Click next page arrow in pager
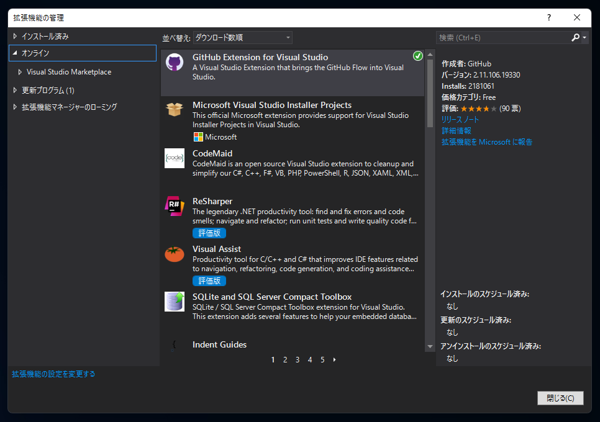The width and height of the screenshot is (600, 422). (334, 360)
